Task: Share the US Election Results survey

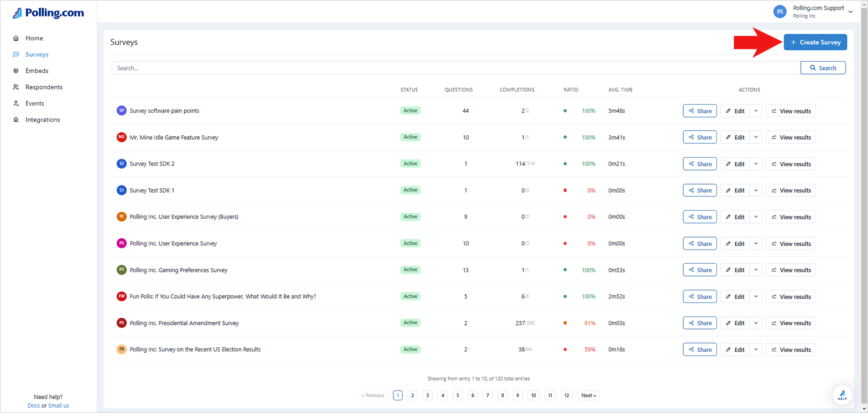Action: 700,349
